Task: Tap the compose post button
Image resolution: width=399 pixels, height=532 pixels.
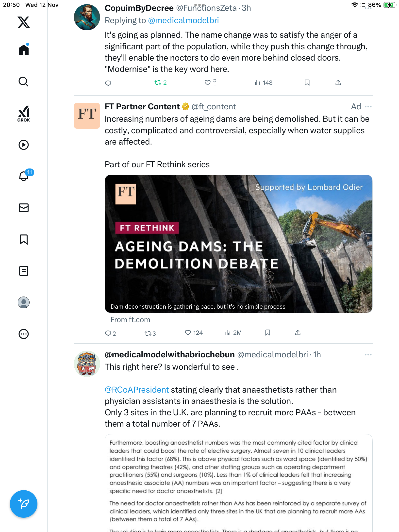Action: point(24,504)
